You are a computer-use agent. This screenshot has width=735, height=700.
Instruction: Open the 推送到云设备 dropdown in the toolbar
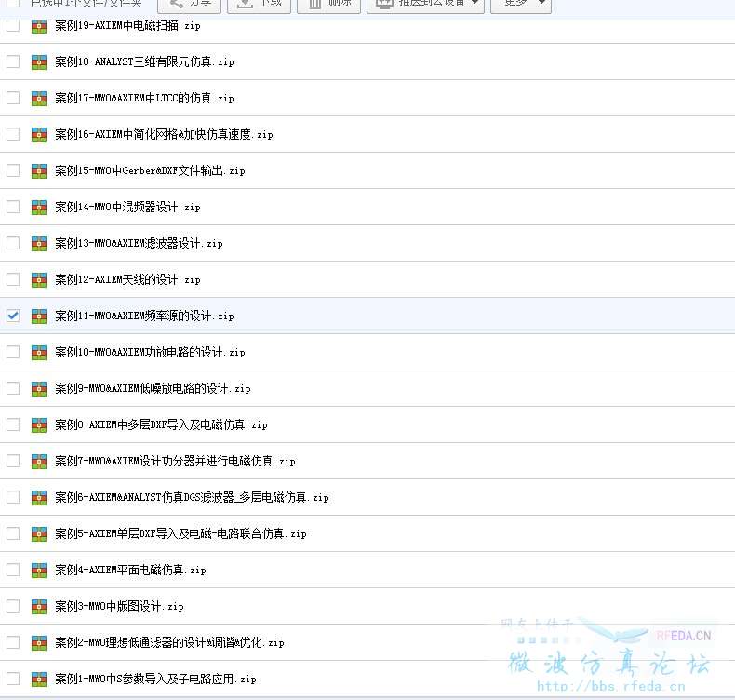point(425,5)
